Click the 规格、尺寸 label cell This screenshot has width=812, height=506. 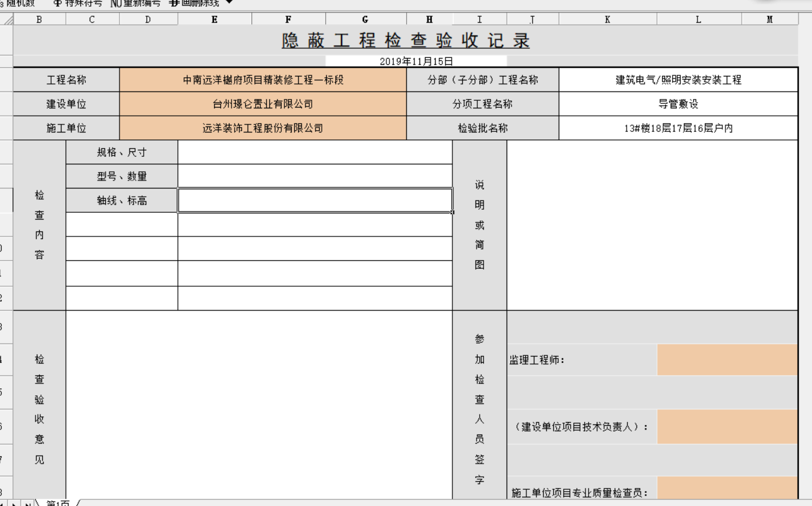[x=122, y=152]
